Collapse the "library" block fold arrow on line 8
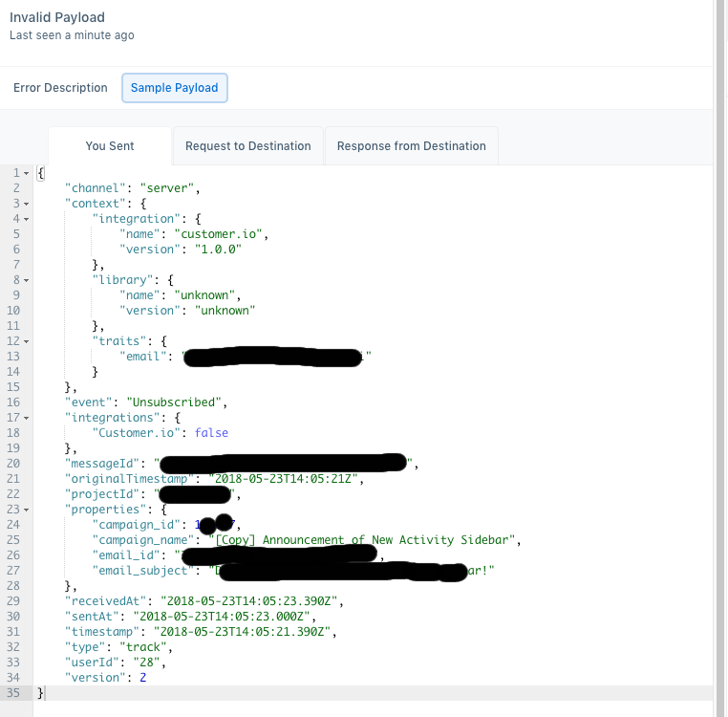 [x=27, y=281]
